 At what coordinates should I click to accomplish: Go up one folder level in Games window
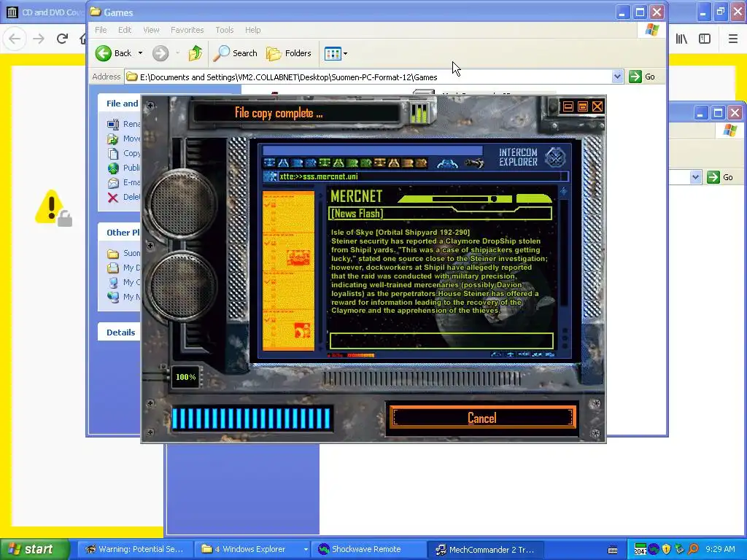pyautogui.click(x=196, y=53)
